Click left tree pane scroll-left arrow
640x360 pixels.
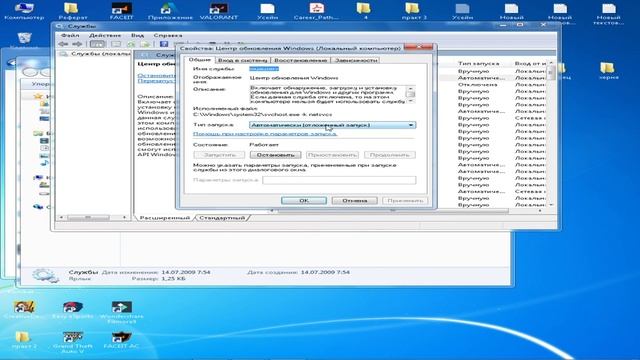pos(61,217)
